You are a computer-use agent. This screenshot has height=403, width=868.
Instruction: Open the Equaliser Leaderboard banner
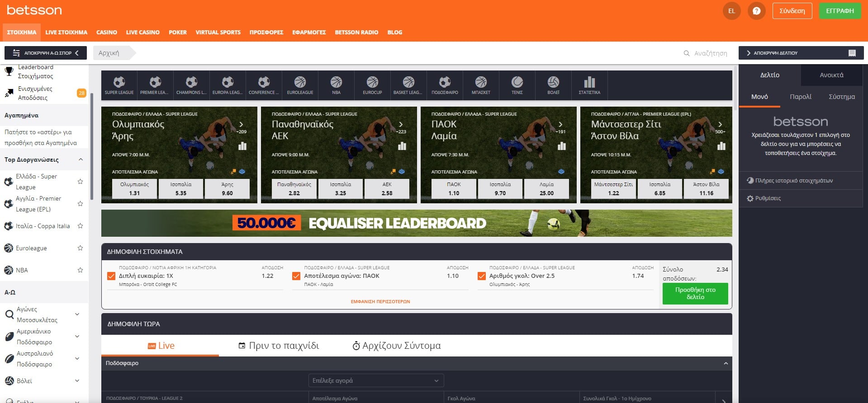pos(417,223)
